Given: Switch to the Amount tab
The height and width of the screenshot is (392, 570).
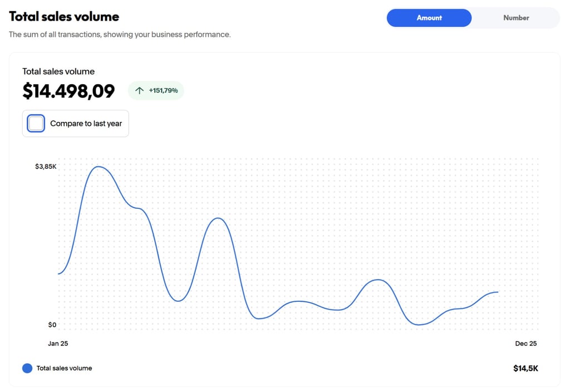Looking at the screenshot, I should click(x=429, y=18).
